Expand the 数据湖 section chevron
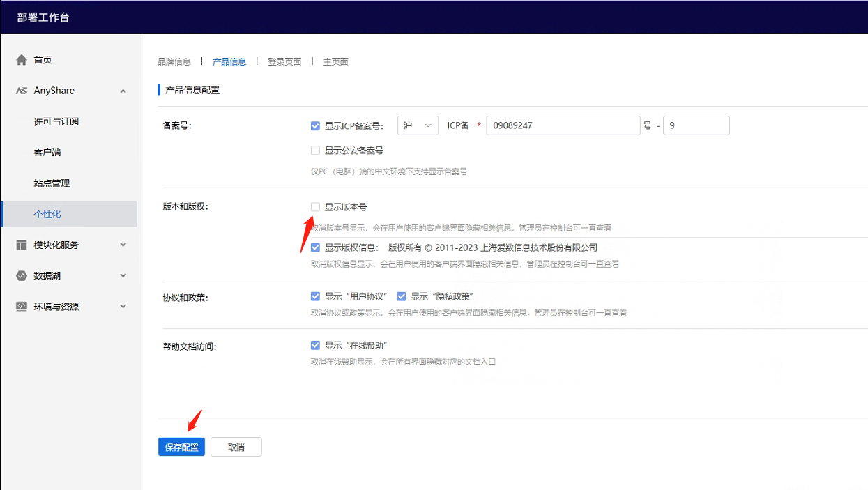Image resolution: width=868 pixels, height=490 pixels. tap(123, 275)
